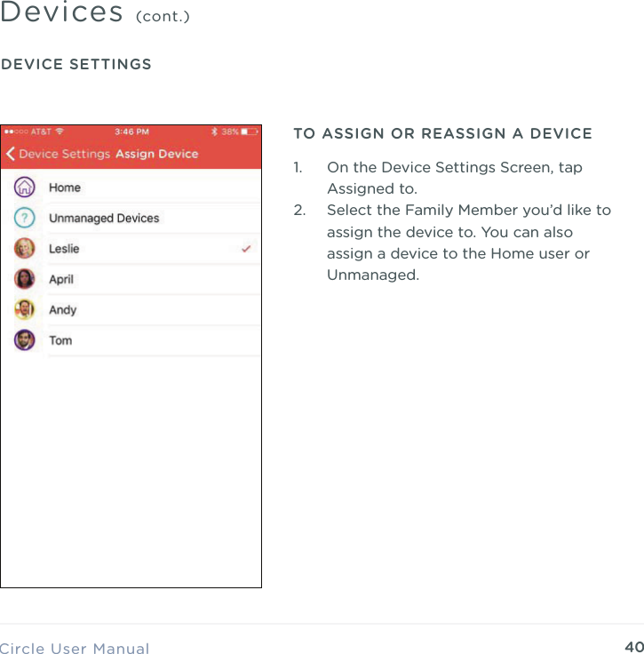Tap the Home house icon
Screen dimensions: 644x654
[x=25, y=187]
